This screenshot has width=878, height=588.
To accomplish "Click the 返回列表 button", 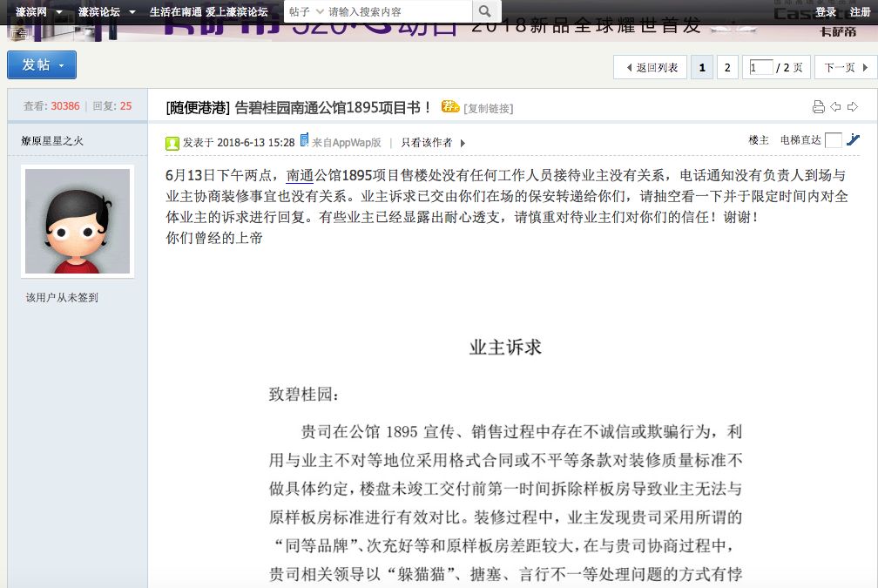I will pos(650,67).
